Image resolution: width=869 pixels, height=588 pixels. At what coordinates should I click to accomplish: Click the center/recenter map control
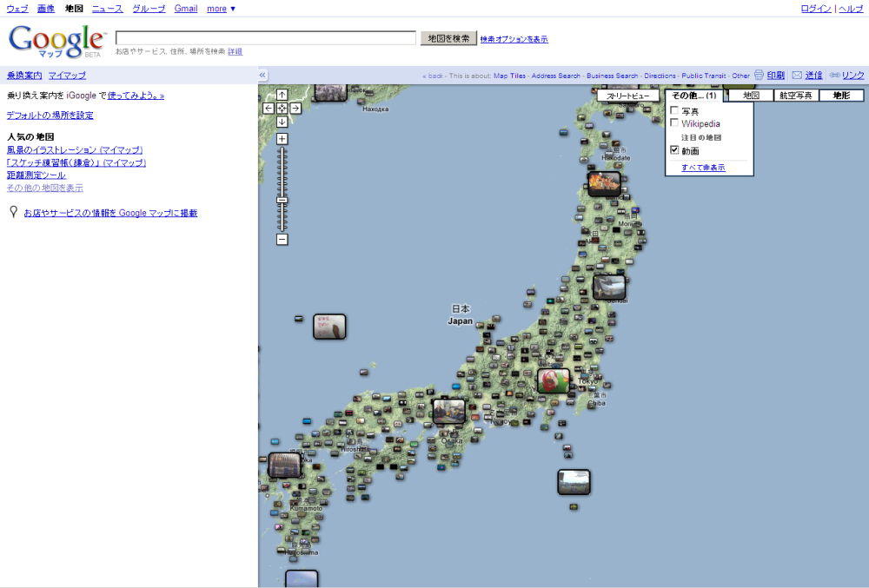[x=282, y=109]
